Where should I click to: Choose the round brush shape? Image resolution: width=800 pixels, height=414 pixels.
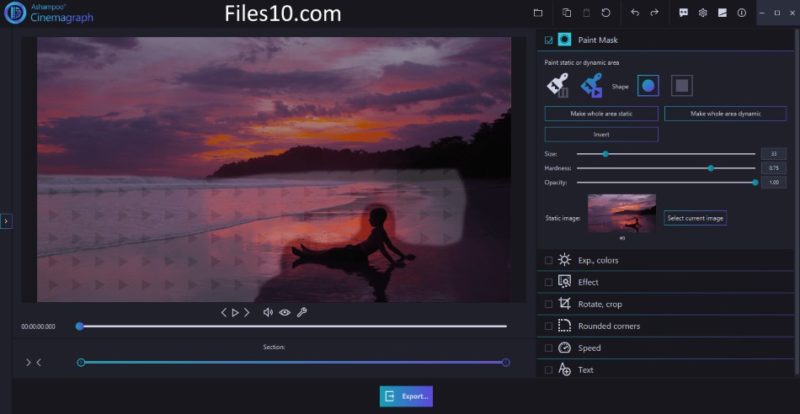pyautogui.click(x=648, y=86)
